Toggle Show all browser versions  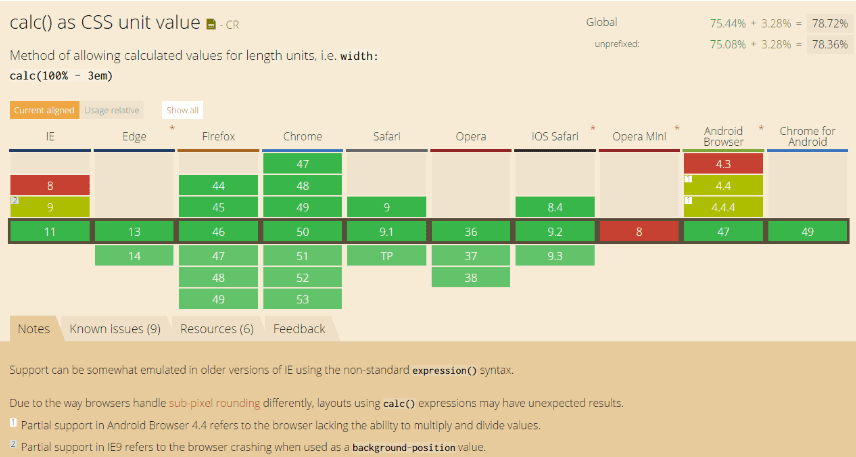pos(183,110)
